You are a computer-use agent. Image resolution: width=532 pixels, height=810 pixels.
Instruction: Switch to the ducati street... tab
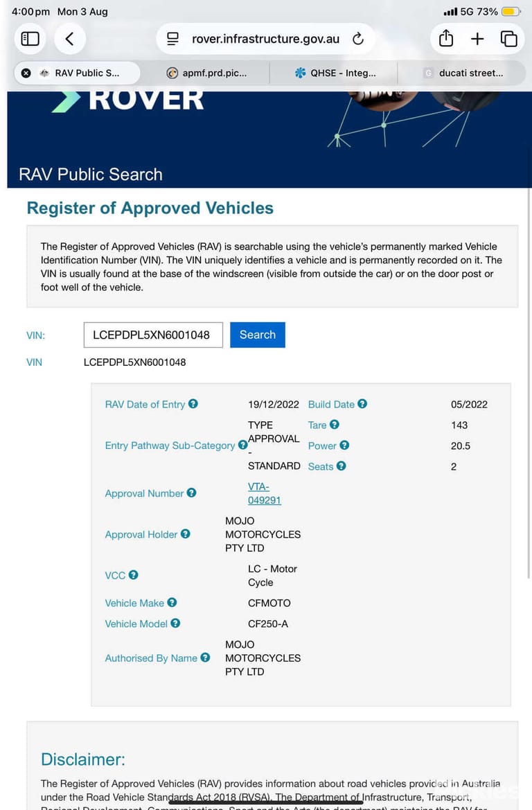pyautogui.click(x=462, y=73)
